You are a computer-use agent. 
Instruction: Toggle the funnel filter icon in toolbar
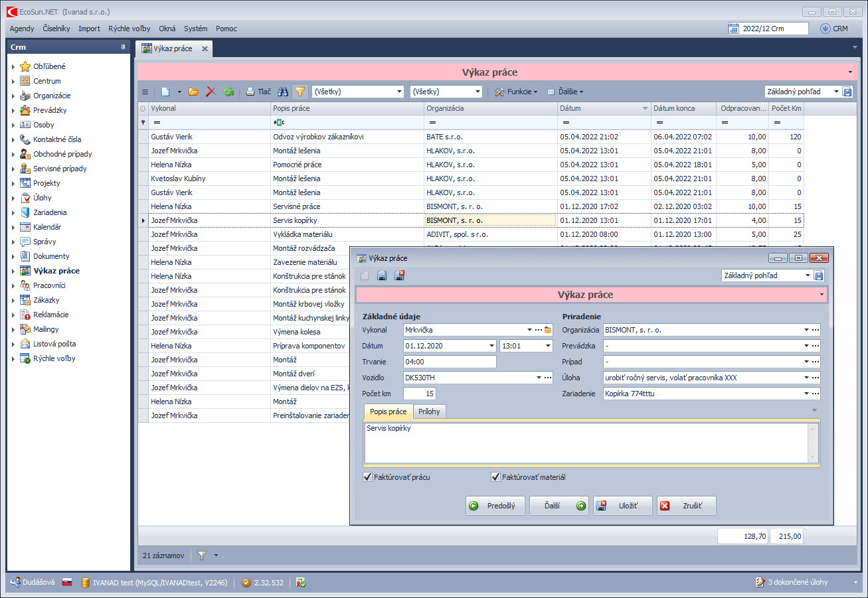click(x=300, y=92)
